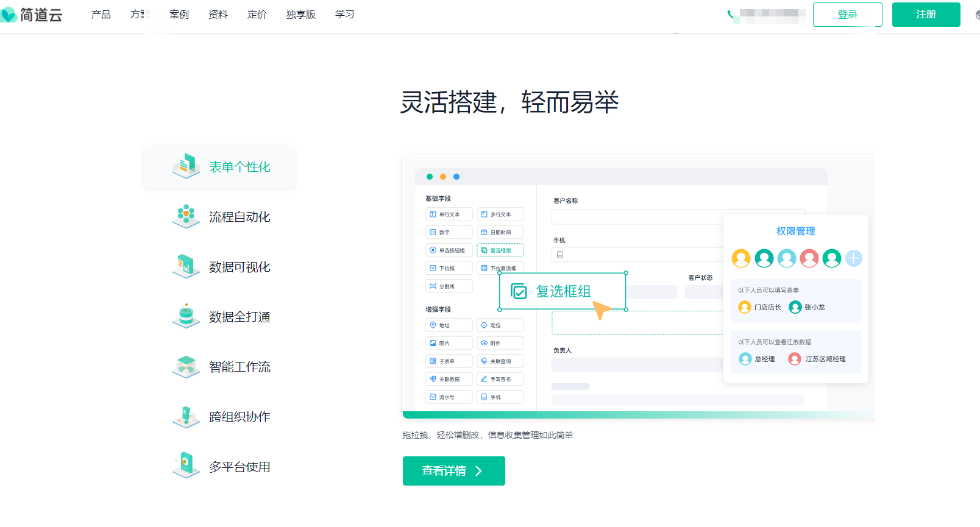Click the 查看详情 button

pyautogui.click(x=453, y=471)
